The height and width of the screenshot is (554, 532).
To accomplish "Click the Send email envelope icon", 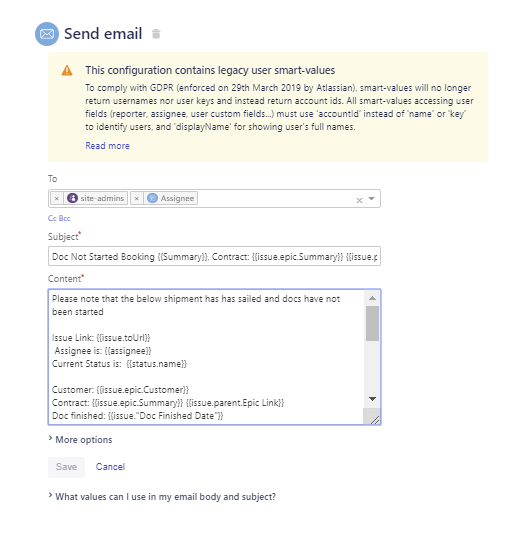I will click(47, 34).
